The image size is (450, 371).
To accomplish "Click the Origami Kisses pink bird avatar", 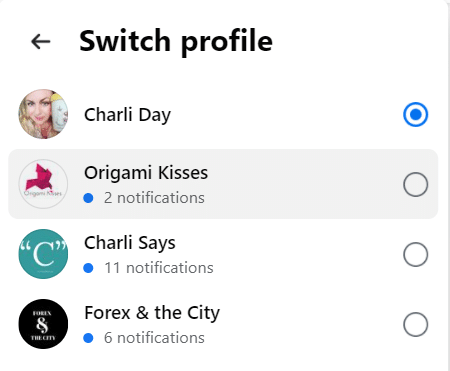I will pyautogui.click(x=43, y=184).
